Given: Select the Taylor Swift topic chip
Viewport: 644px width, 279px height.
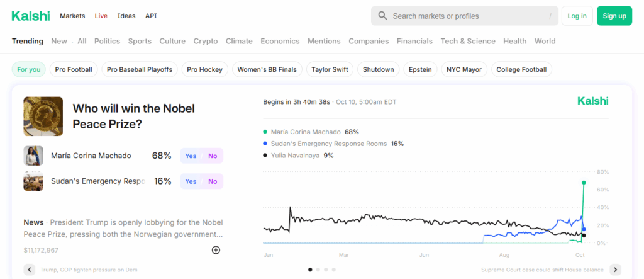Looking at the screenshot, I should 330,69.
